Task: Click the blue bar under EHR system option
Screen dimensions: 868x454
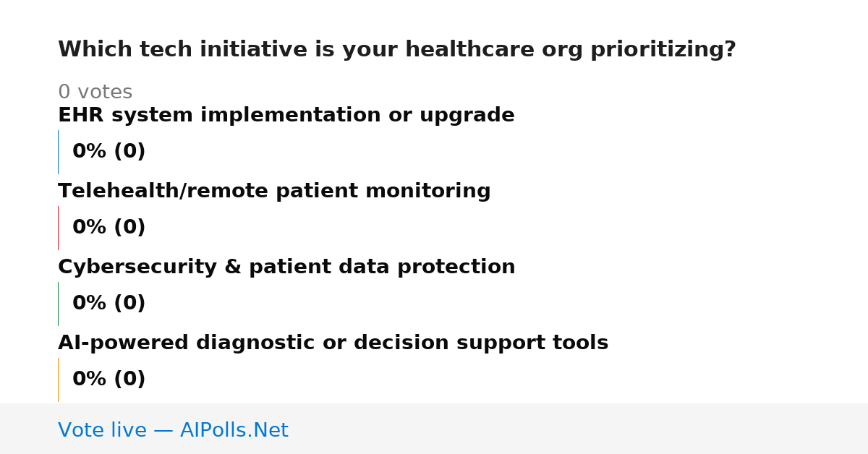Action: click(58, 152)
